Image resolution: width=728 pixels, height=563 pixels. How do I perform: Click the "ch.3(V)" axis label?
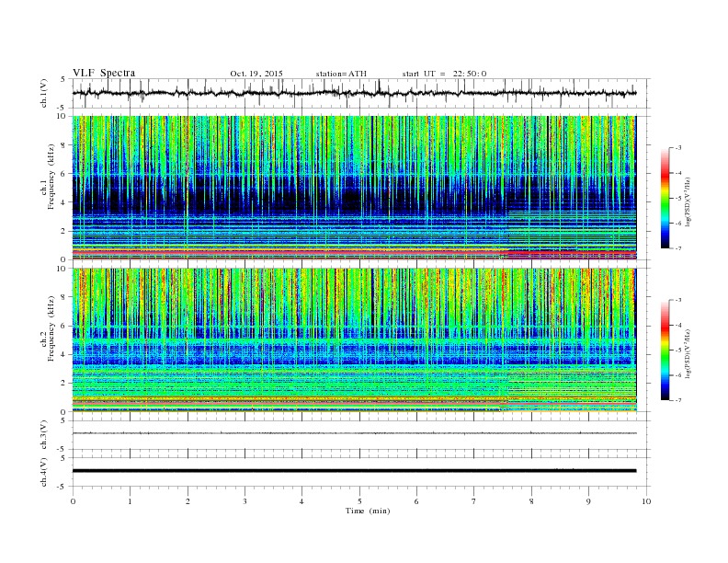(44, 435)
